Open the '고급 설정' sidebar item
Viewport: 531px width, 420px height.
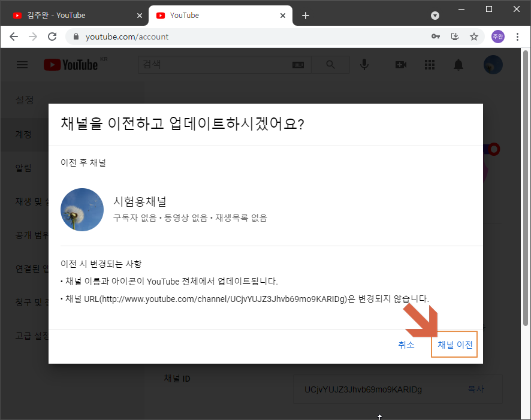[32, 336]
